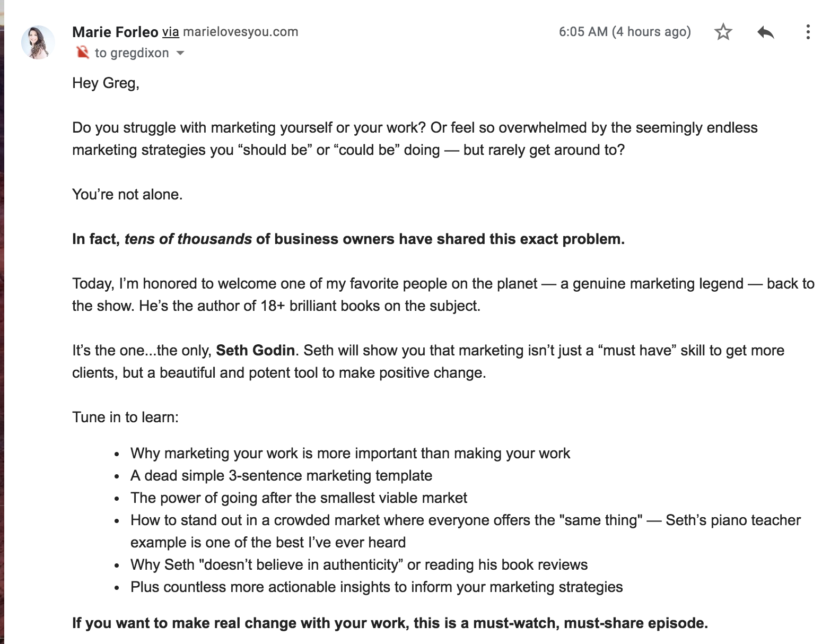Star this email from Marie Forleo

pos(723,32)
